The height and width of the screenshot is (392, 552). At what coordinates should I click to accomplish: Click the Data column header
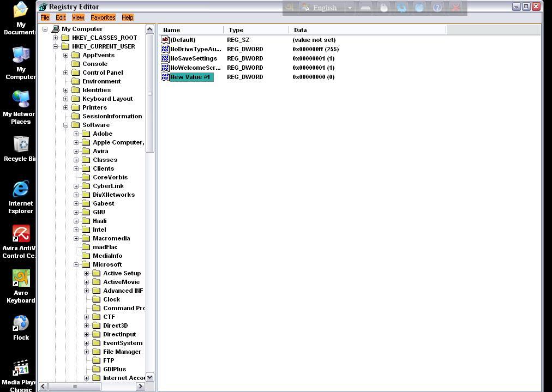coord(365,30)
